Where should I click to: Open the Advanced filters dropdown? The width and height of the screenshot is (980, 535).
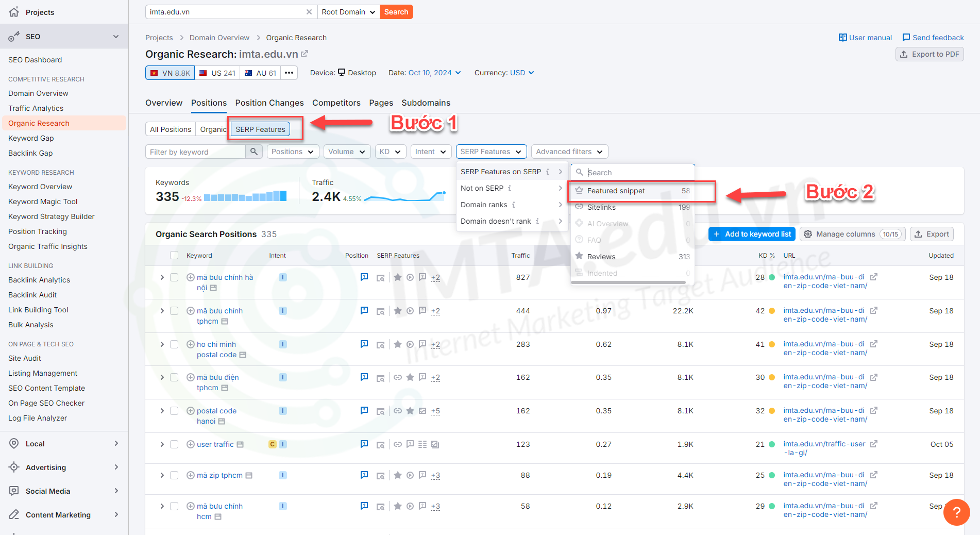[x=569, y=152]
